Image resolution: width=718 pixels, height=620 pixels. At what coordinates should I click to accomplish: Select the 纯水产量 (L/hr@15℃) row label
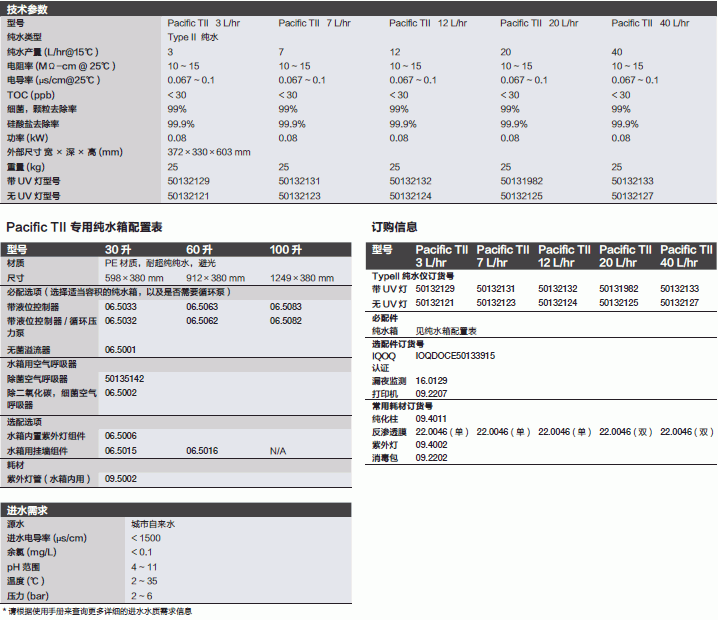click(53, 52)
